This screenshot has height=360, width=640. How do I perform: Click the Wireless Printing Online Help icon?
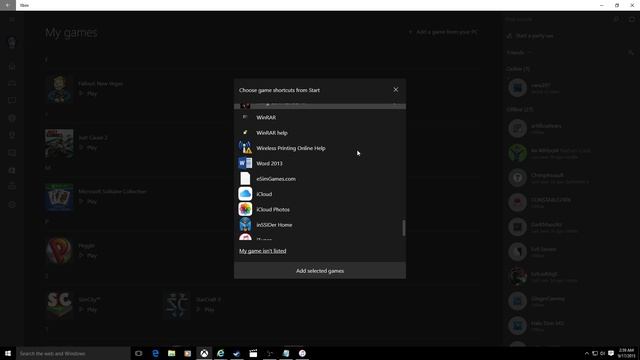click(245, 148)
